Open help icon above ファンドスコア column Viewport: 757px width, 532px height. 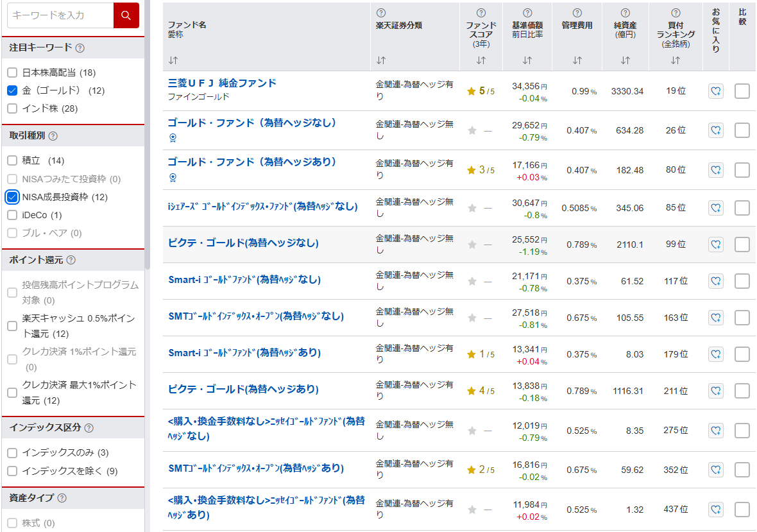point(481,13)
